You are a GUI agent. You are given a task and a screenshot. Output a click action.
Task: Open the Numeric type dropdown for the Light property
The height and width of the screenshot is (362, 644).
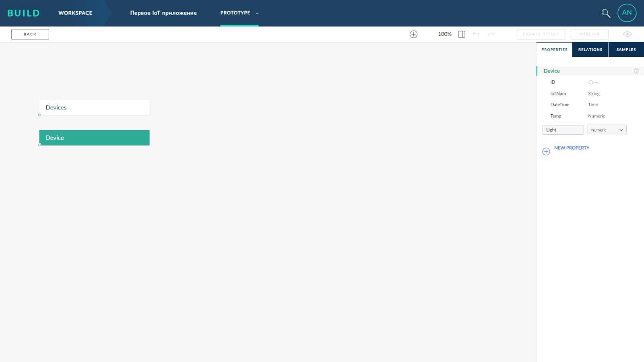coord(607,130)
